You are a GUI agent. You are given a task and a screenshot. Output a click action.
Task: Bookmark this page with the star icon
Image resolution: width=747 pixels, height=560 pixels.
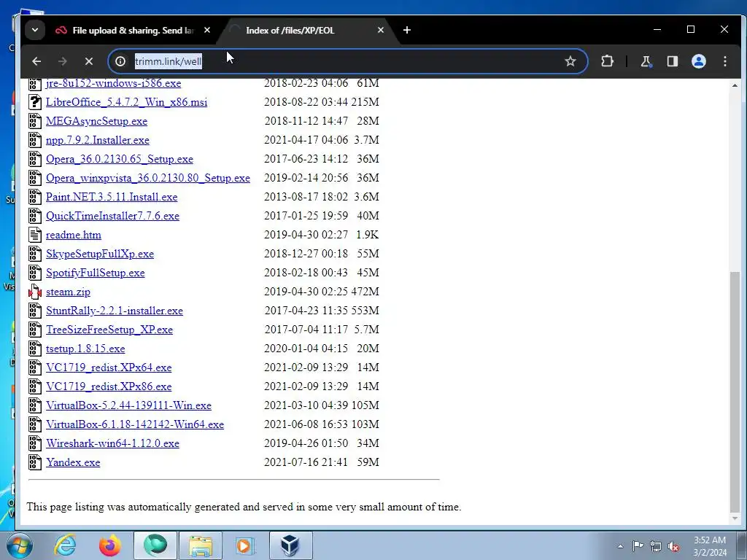[570, 61]
